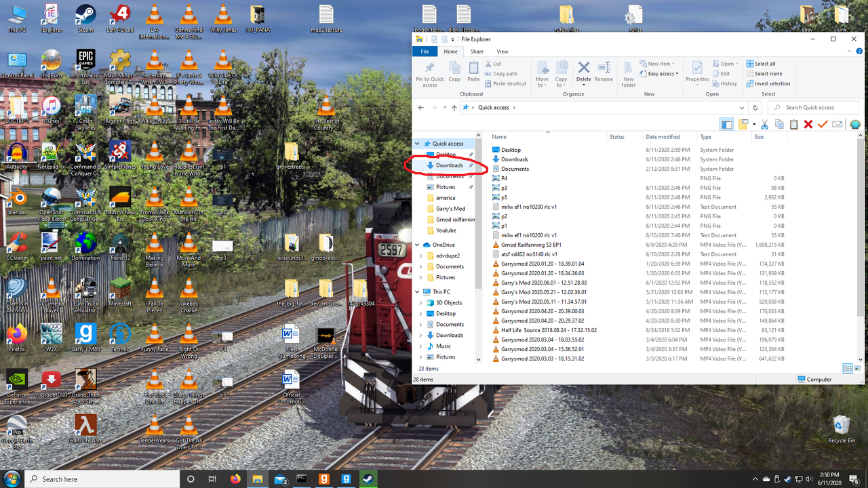Toggle the preview pane icon above the columns
The height and width of the screenshot is (488, 868).
pos(726,124)
